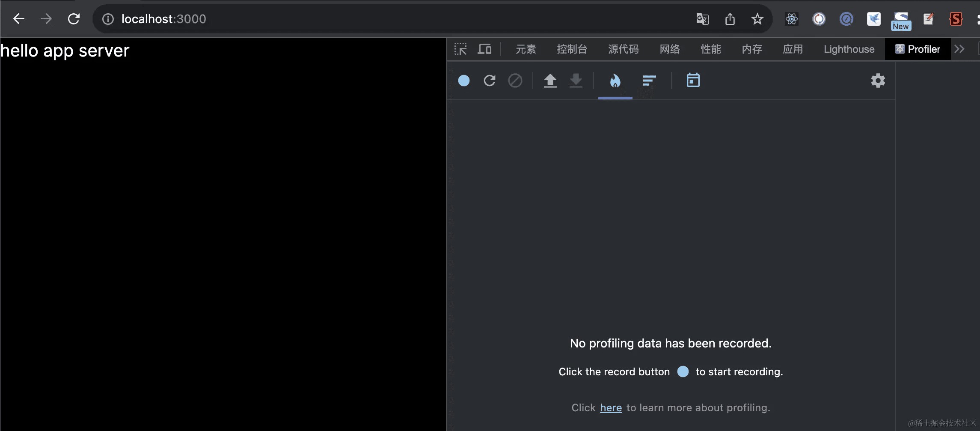This screenshot has height=431, width=980.
Task: Open the red S extension icon
Action: [x=956, y=19]
